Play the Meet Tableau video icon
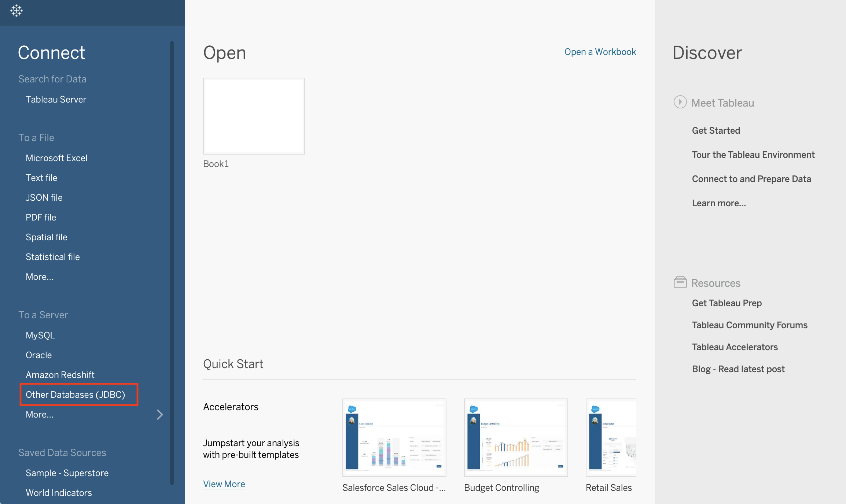 [680, 103]
